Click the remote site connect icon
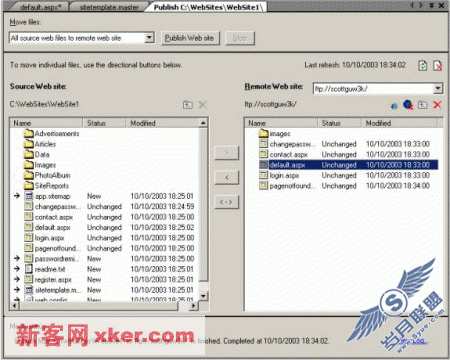450x360 pixels. pos(394,106)
